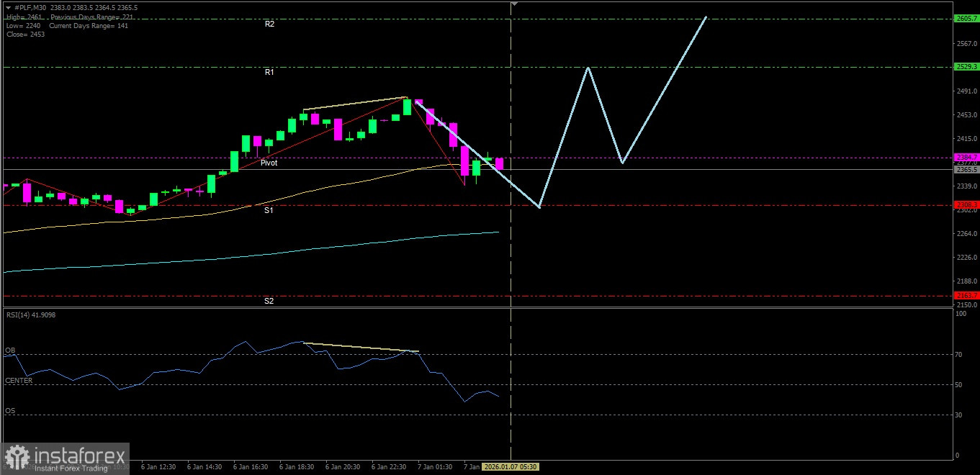Click the Pivot level label
Image resolution: width=980 pixels, height=475 pixels.
coord(269,163)
